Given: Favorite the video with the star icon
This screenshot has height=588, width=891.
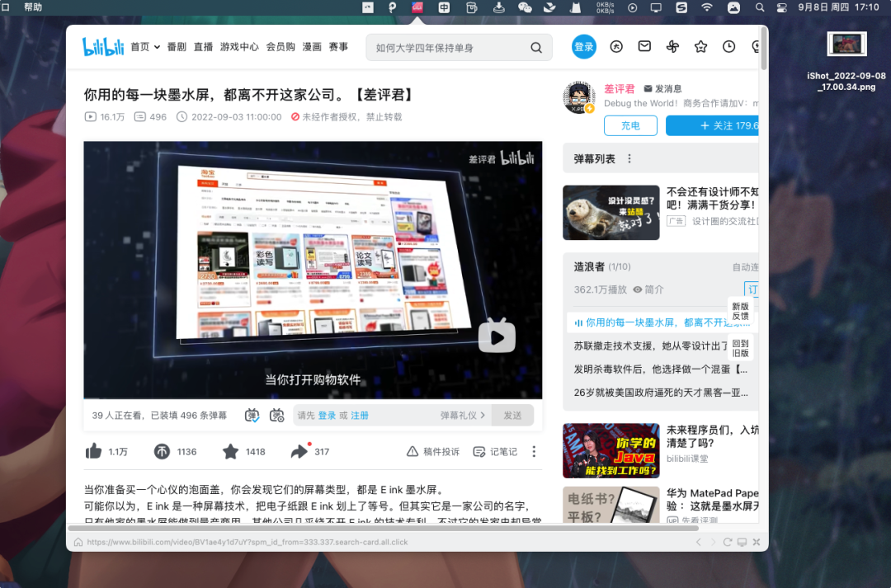Looking at the screenshot, I should (x=230, y=452).
